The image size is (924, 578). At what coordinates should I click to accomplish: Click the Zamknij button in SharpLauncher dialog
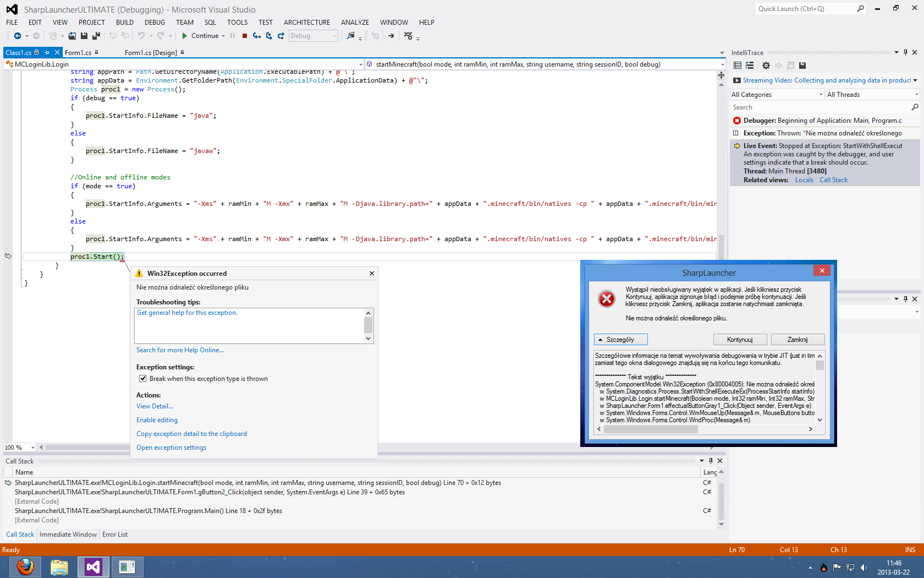point(798,340)
